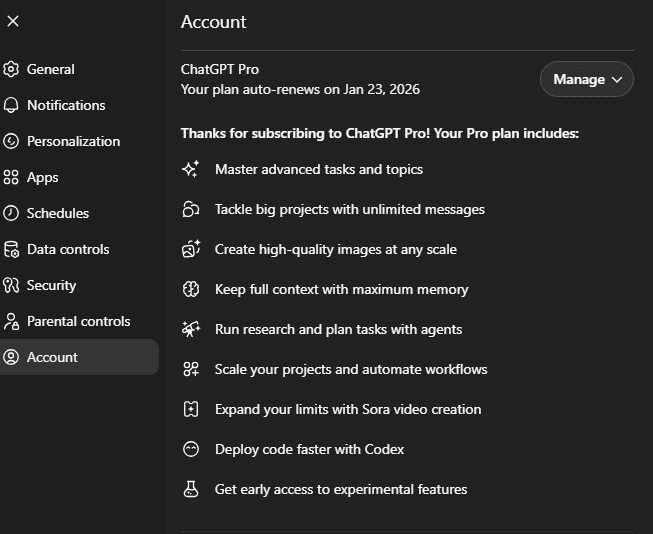Go to Personalization settings
Screen dimensions: 653x534
click(73, 141)
